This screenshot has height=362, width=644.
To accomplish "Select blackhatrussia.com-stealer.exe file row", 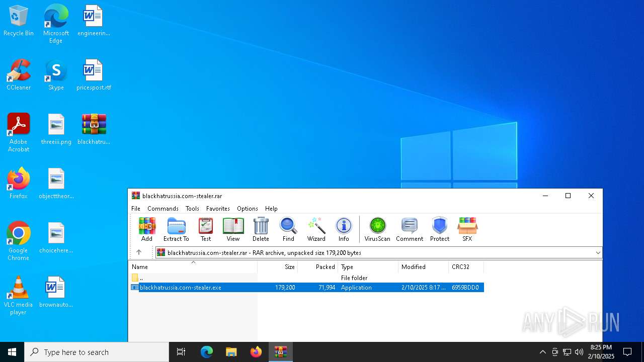I will tap(306, 288).
